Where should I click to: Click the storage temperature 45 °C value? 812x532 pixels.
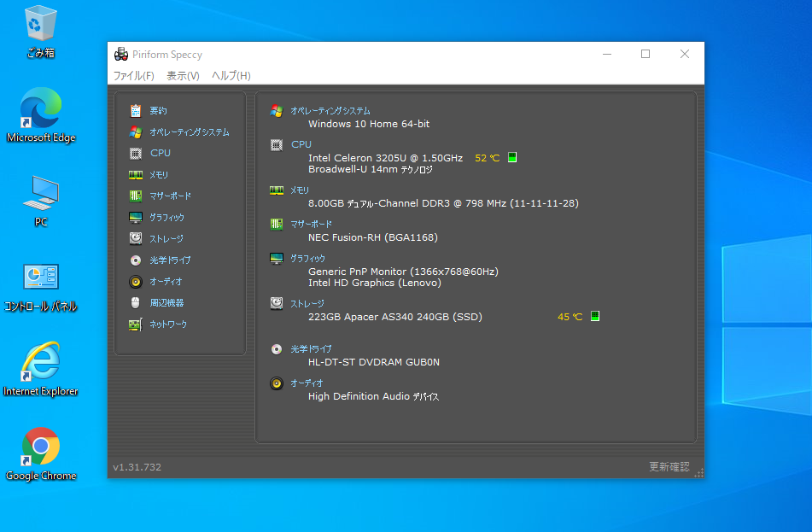click(570, 317)
